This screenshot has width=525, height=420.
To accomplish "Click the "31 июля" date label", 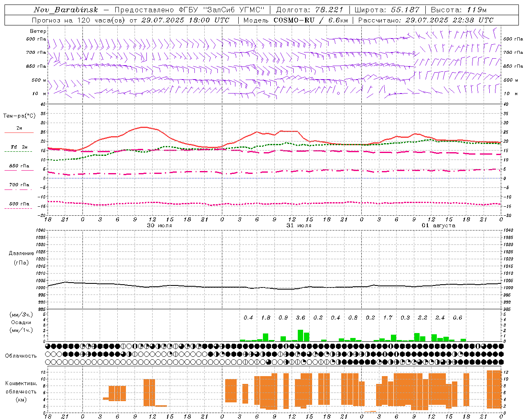I will pyautogui.click(x=299, y=226).
